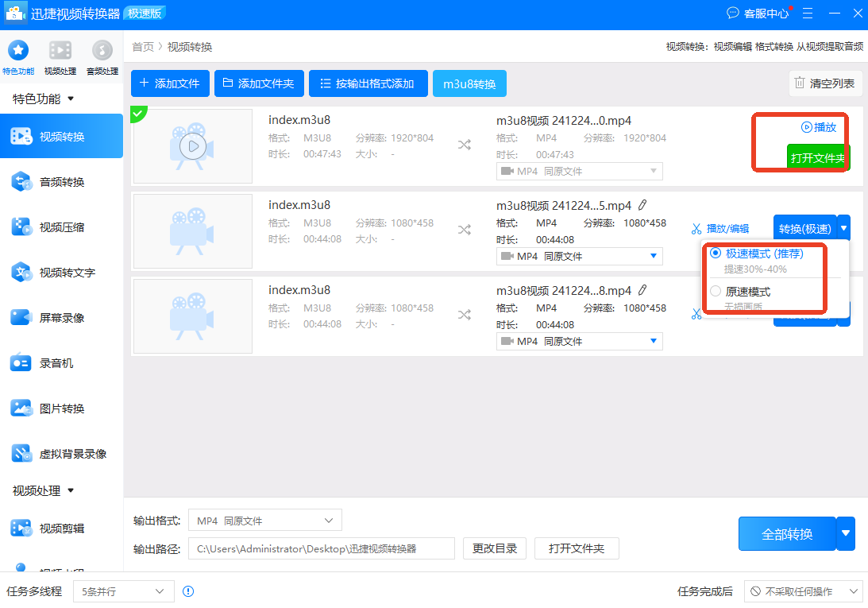Switch to the 视频压缩 tool
This screenshot has width=868, height=608.
pyautogui.click(x=61, y=227)
